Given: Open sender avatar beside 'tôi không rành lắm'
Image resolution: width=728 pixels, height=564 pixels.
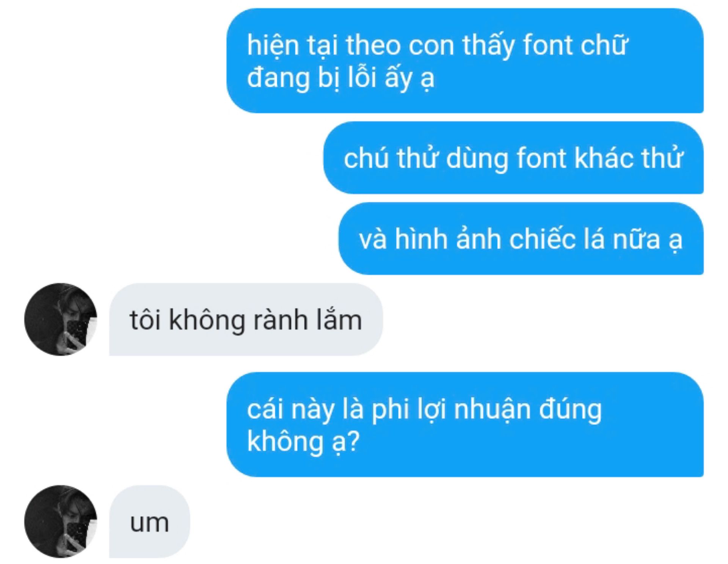Looking at the screenshot, I should point(61,319).
